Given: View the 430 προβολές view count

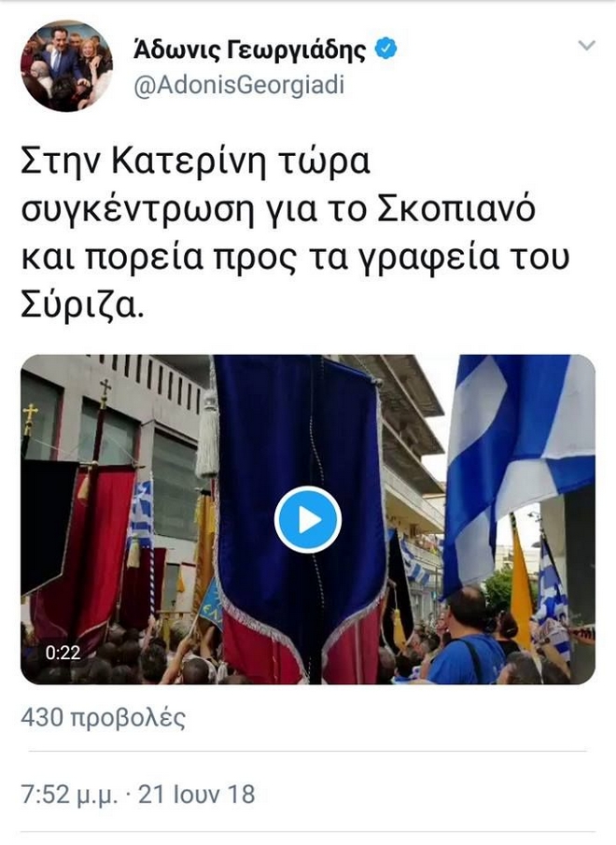Looking at the screenshot, I should (x=104, y=718).
